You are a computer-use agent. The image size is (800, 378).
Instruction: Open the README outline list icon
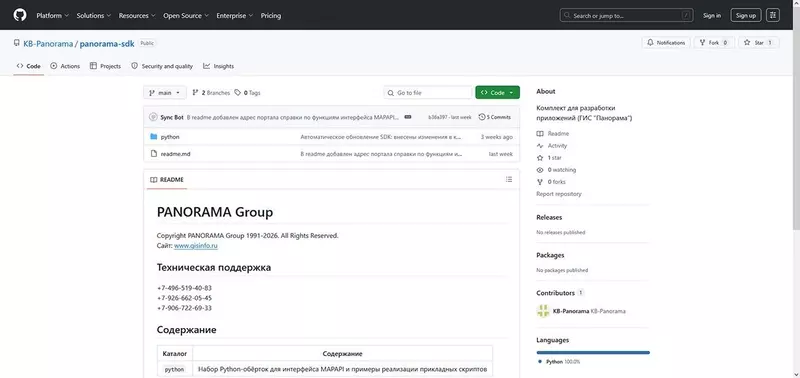tap(509, 180)
